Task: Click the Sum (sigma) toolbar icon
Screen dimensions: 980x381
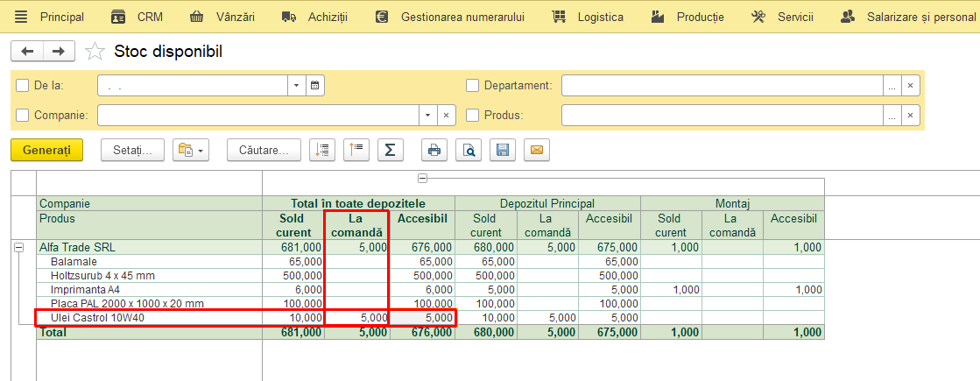Action: tap(391, 150)
